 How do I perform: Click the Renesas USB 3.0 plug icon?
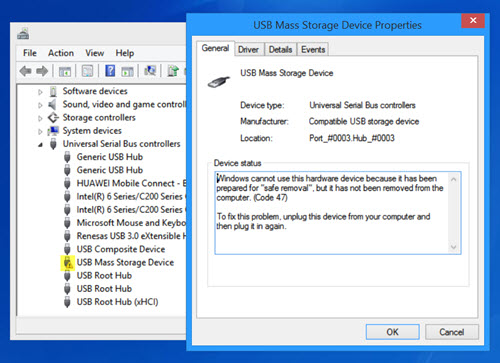pyautogui.click(x=67, y=236)
